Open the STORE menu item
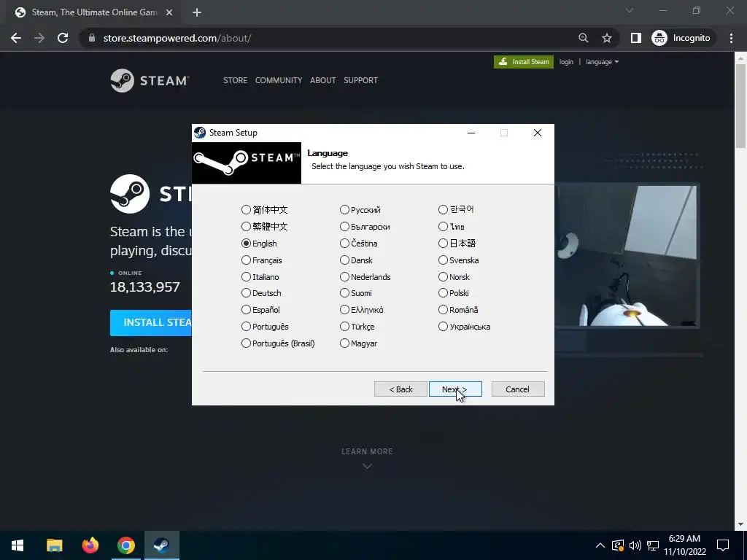The height and width of the screenshot is (560, 747). coord(236,80)
